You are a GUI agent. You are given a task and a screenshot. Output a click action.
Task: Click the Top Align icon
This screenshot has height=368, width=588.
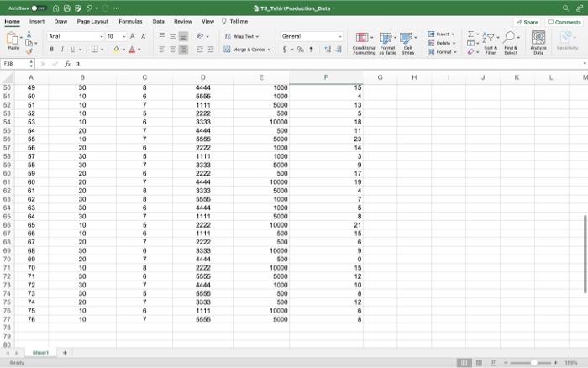[161, 35]
